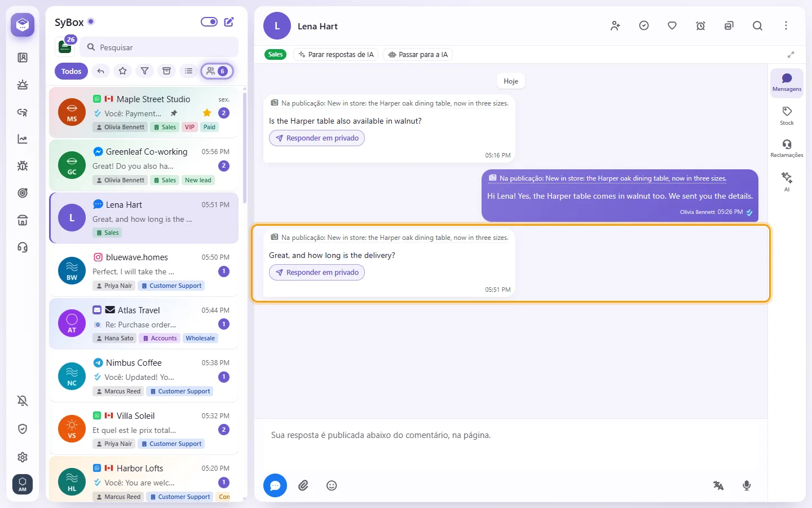The width and height of the screenshot is (812, 508).
Task: Open the settings gear in sidebar
Action: [x=23, y=457]
